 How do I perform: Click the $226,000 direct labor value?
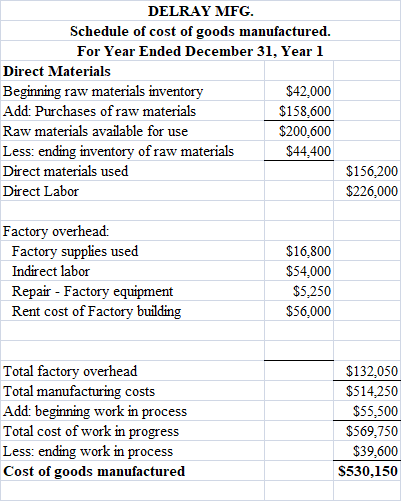pos(372,191)
